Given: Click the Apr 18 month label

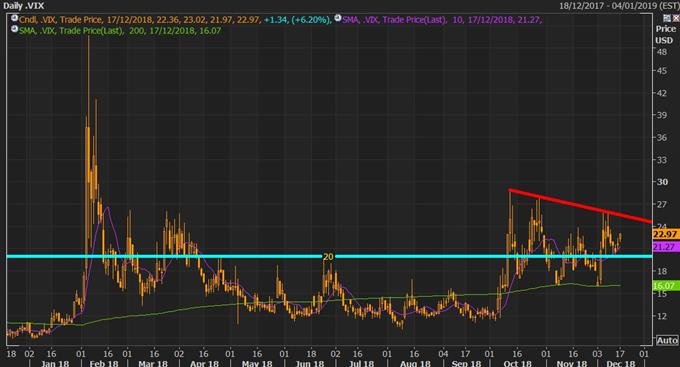Looking at the screenshot, I should [x=205, y=363].
